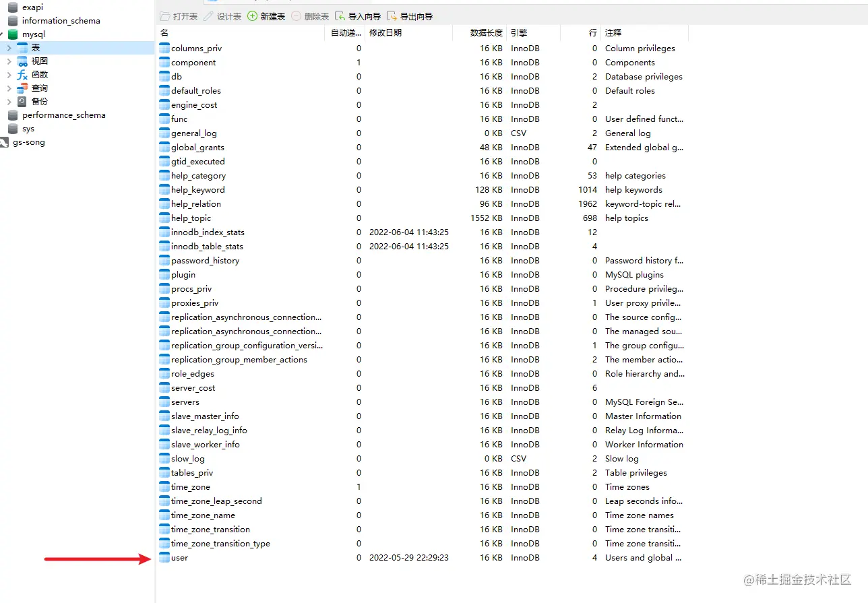
Task: Click the 函数 (functions) fx icon
Action: pos(22,74)
